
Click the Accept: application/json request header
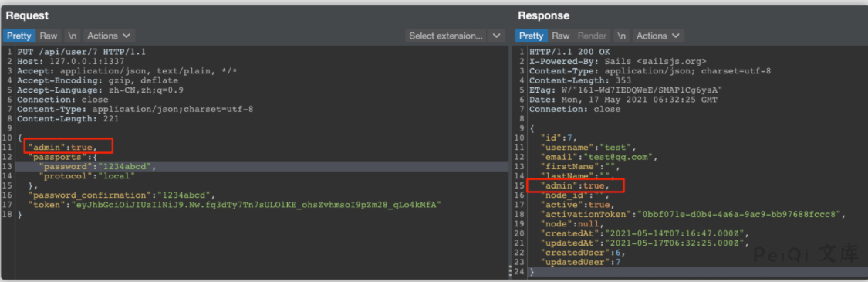(x=127, y=71)
